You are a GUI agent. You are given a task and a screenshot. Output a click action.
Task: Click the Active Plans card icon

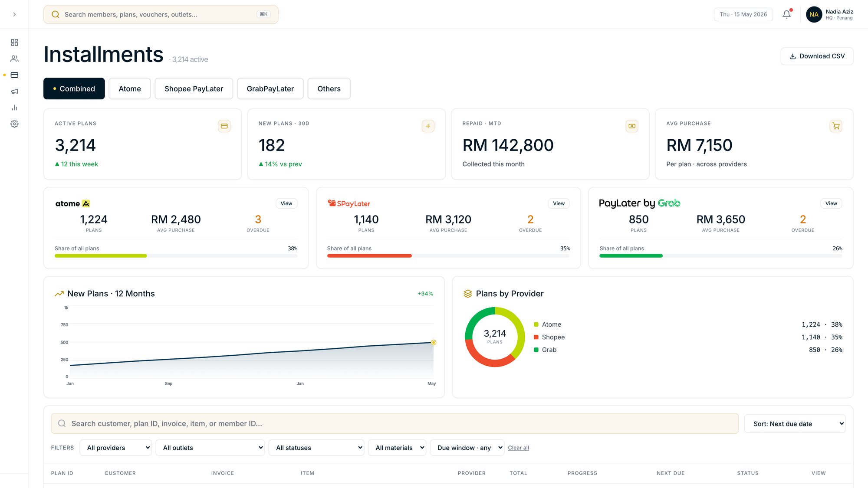(224, 126)
